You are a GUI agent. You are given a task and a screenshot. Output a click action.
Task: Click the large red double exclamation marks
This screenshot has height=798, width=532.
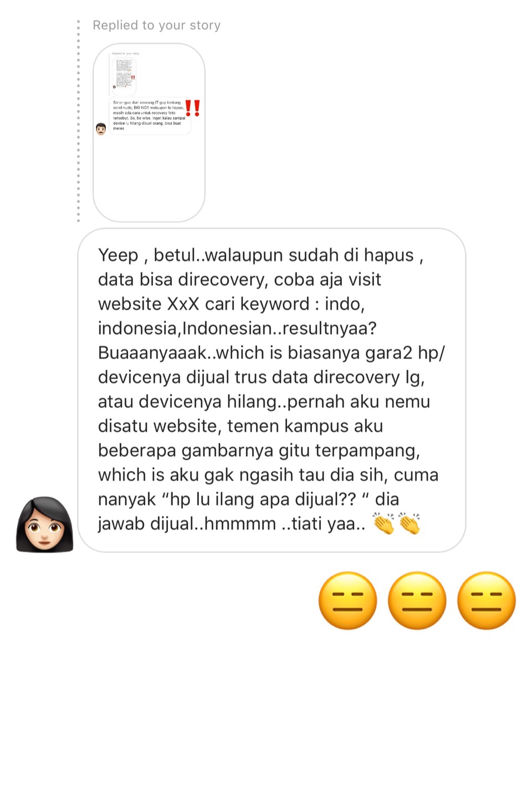coord(192,108)
